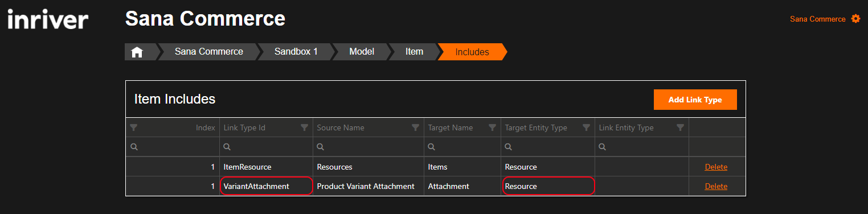868x214 pixels.
Task: Select Resource cell in ItemResource row
Action: pyautogui.click(x=548, y=167)
